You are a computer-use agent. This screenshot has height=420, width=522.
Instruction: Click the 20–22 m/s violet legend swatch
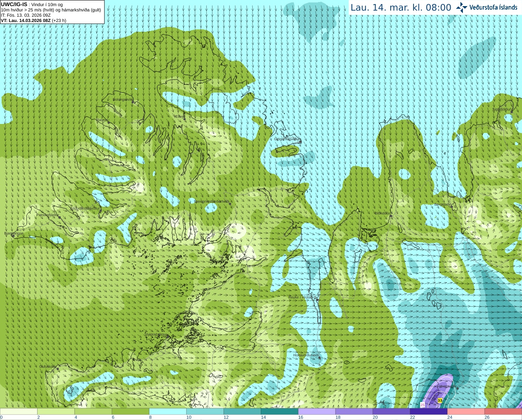tap(391, 411)
